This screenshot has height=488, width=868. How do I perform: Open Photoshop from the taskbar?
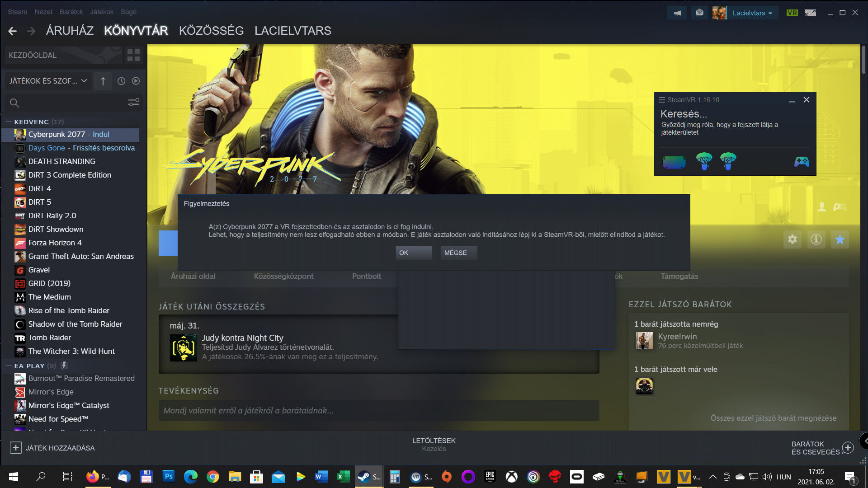click(x=169, y=477)
